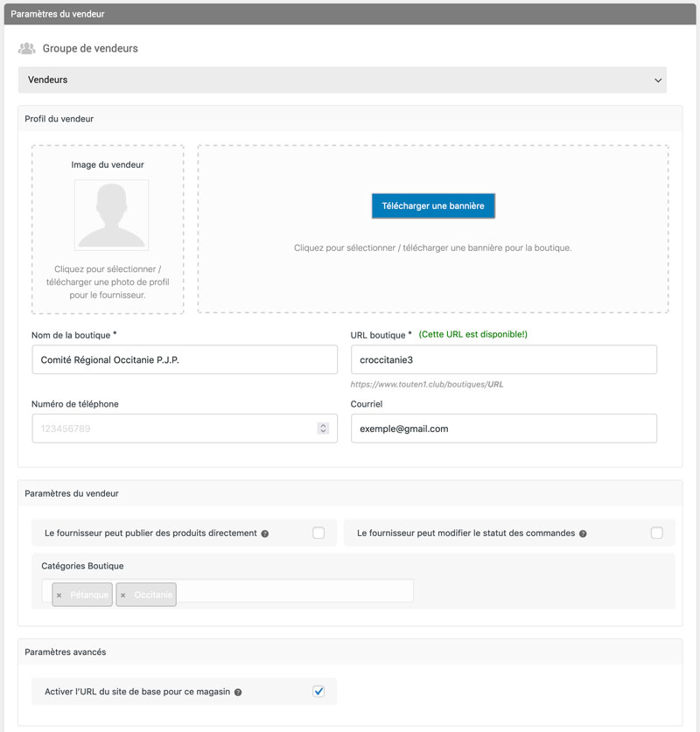This screenshot has height=732, width=700.
Task: Remove the Occitanie category tag
Action: tap(123, 596)
